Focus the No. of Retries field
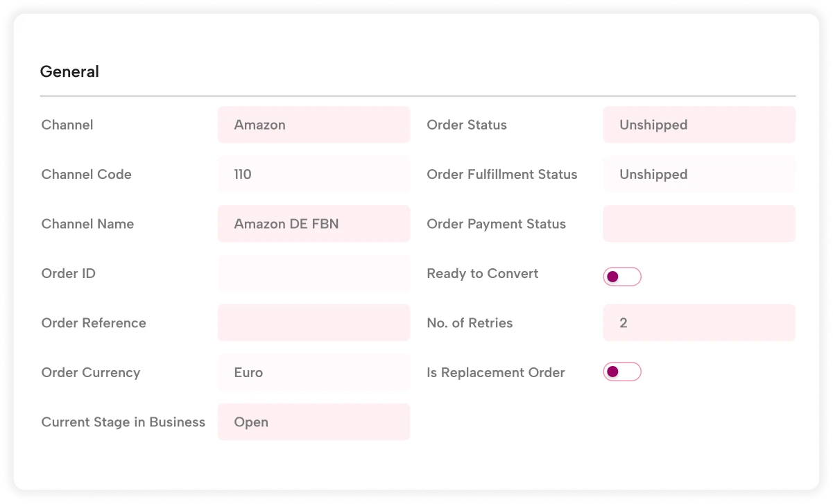The height and width of the screenshot is (504, 833). [698, 323]
